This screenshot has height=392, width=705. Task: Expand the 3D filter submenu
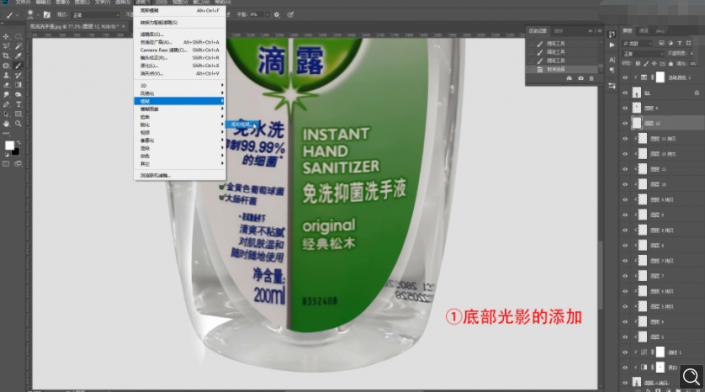[x=180, y=85]
